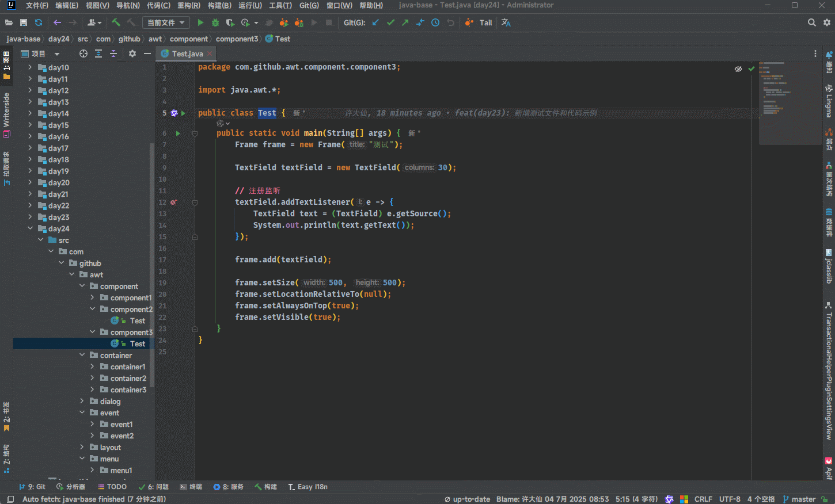
Task: Expand the dialog package node
Action: [x=82, y=401]
